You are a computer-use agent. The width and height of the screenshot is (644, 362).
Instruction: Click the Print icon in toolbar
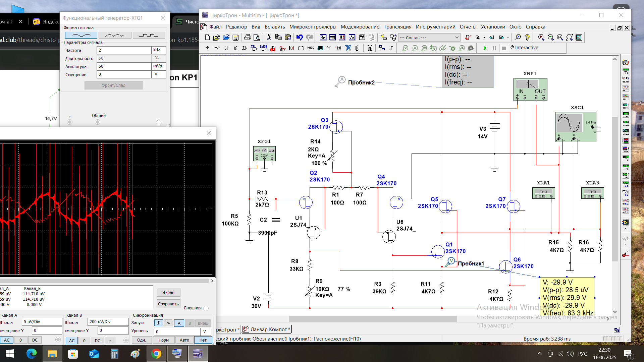(247, 38)
